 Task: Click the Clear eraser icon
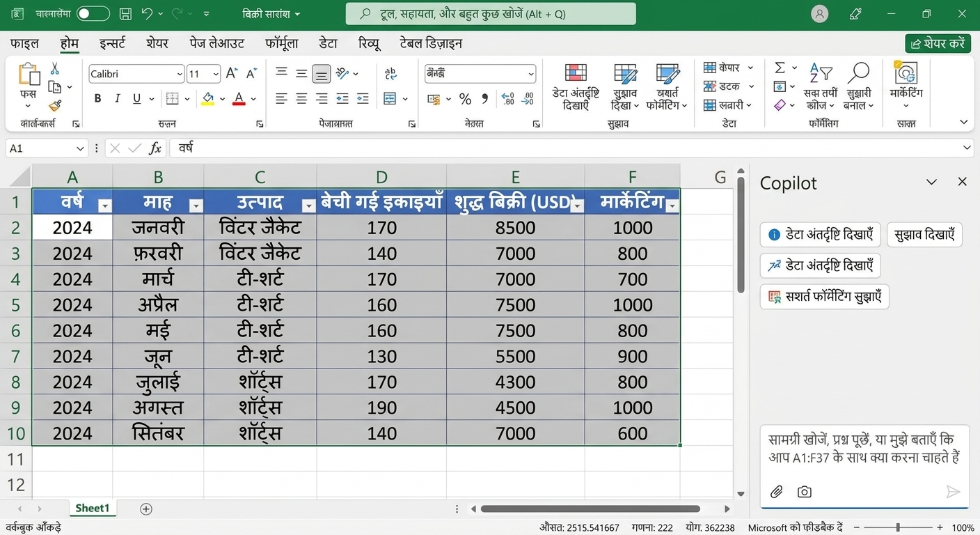pyautogui.click(x=780, y=105)
